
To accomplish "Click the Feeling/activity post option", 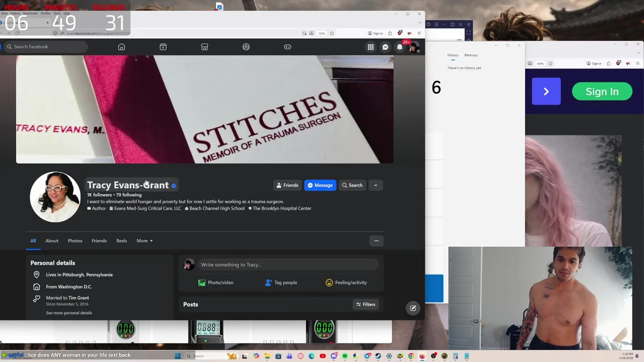I will pyautogui.click(x=346, y=283).
